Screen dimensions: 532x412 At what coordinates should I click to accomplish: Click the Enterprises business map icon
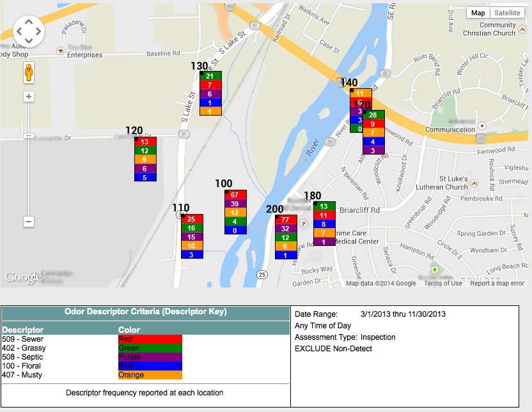61,51
